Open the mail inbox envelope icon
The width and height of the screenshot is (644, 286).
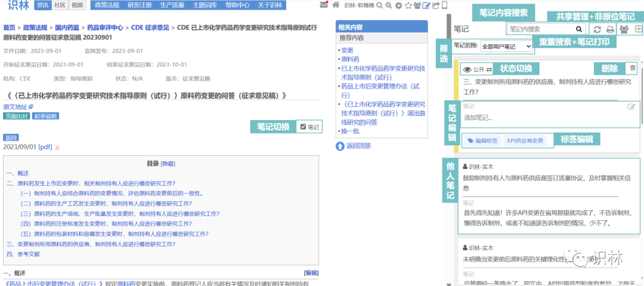click(324, 5)
